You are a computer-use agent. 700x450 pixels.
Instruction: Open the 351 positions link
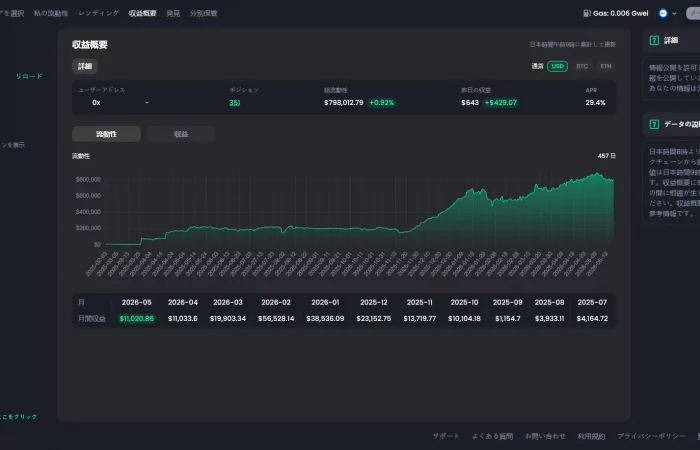(x=234, y=103)
